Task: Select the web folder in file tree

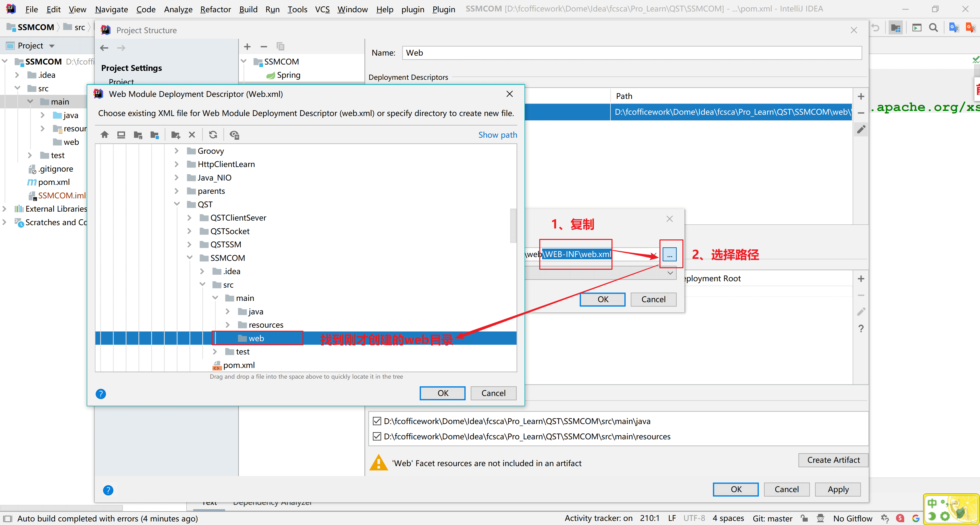Action: pyautogui.click(x=256, y=338)
